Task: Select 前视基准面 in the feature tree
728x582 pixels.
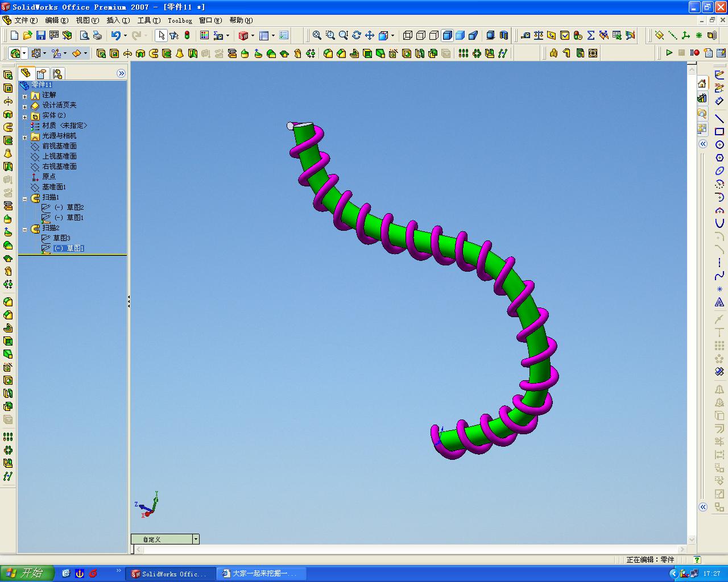Action: pos(59,146)
